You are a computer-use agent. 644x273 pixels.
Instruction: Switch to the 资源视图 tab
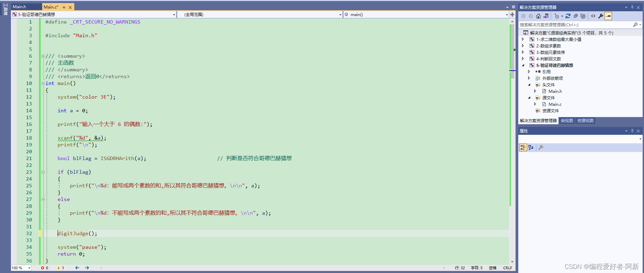point(585,121)
